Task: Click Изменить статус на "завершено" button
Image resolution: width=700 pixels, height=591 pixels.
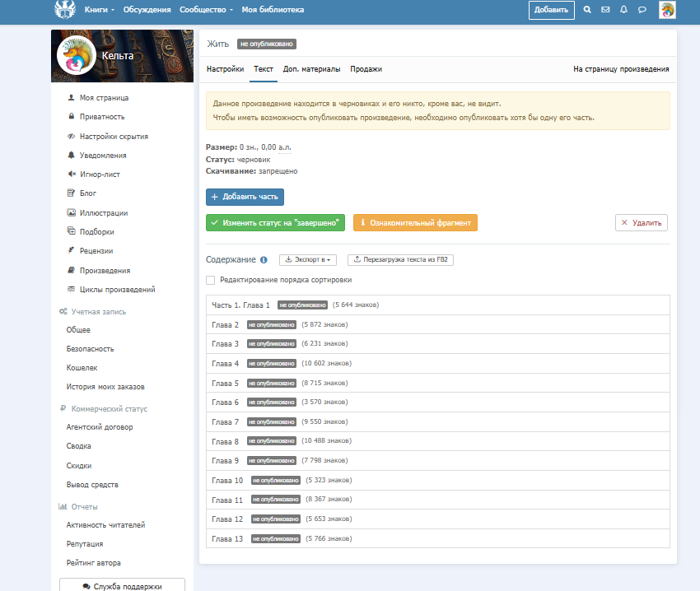Action: [x=275, y=222]
